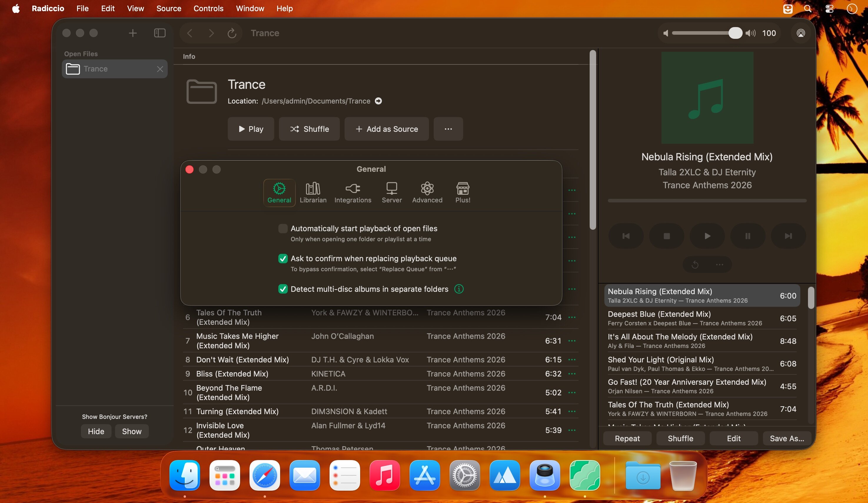Enable automatically start playback of open files
The width and height of the screenshot is (868, 503).
283,228
